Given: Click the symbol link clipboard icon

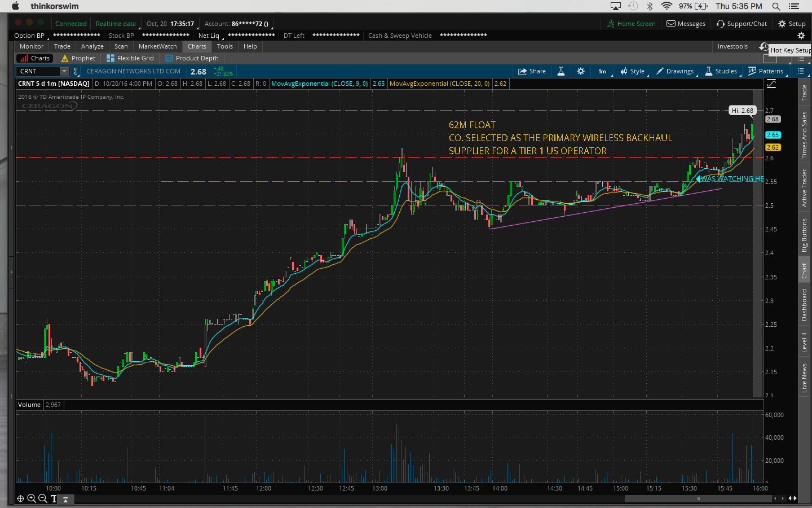Looking at the screenshot, I should tap(76, 71).
